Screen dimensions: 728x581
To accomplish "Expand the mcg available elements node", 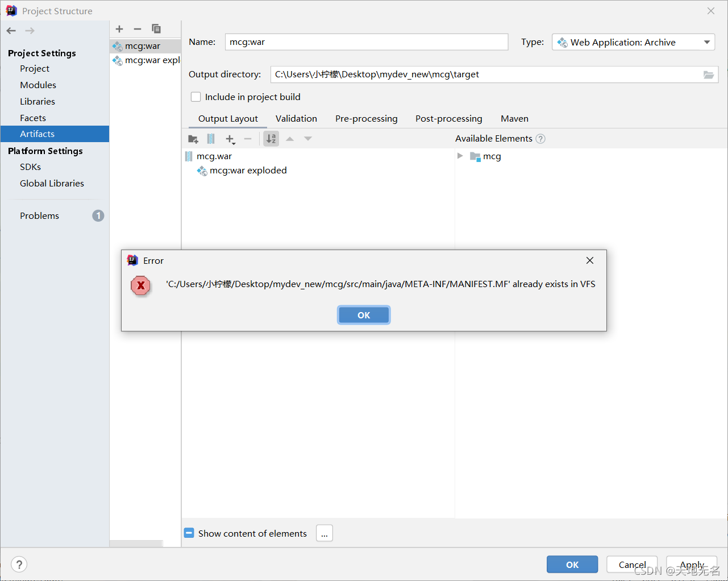I will coord(460,156).
